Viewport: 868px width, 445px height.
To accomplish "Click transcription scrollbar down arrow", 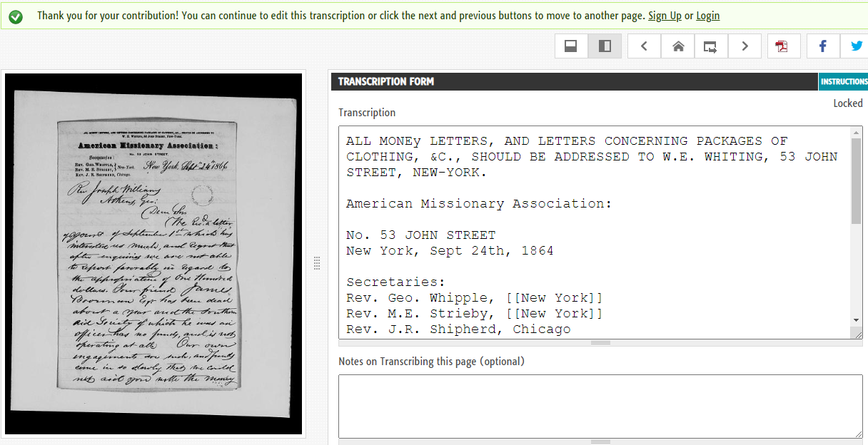I will click(x=857, y=320).
